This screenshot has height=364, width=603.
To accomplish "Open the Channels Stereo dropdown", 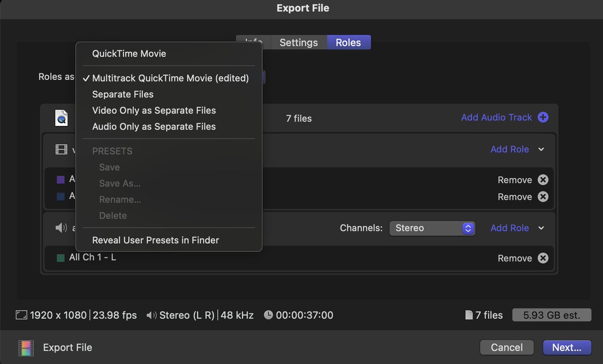I will (432, 228).
